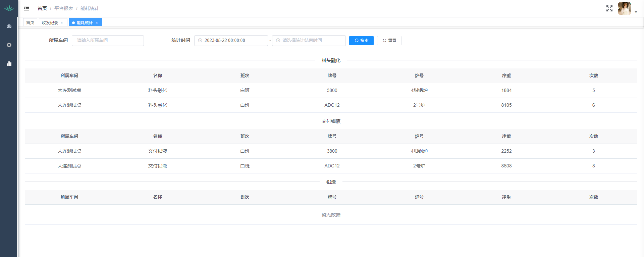
Task: Click count 5 in 料头融化 table
Action: click(x=594, y=91)
